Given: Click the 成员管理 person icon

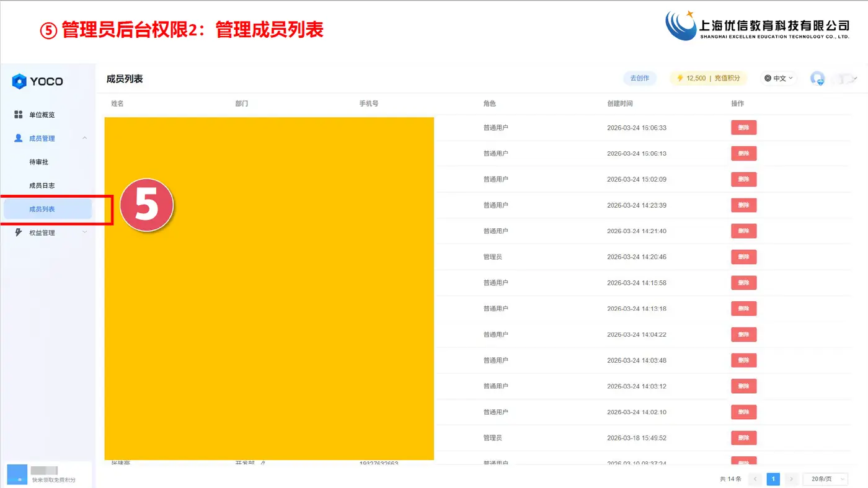Looking at the screenshot, I should coord(19,138).
